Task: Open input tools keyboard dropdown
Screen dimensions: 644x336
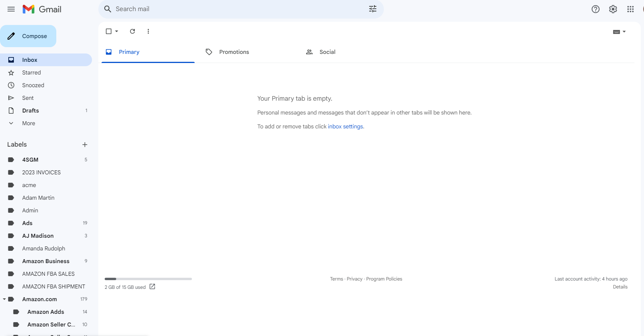Action: [x=619, y=32]
